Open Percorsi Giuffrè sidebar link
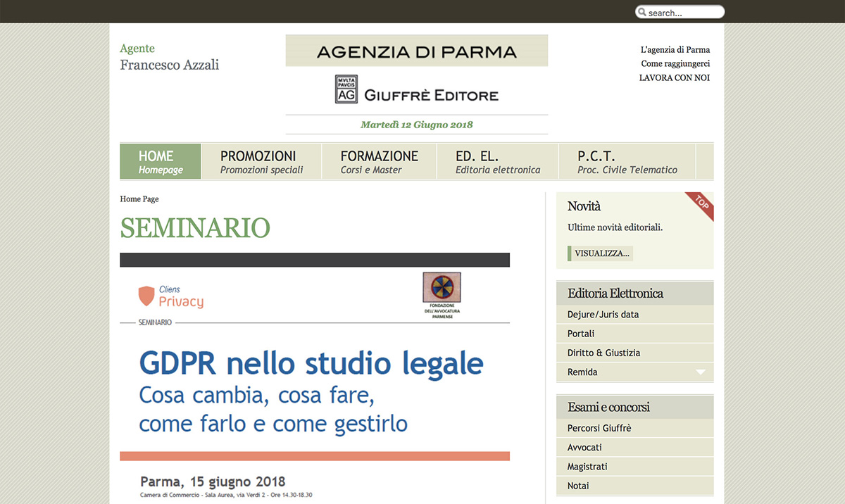This screenshot has height=504, width=845. point(635,428)
